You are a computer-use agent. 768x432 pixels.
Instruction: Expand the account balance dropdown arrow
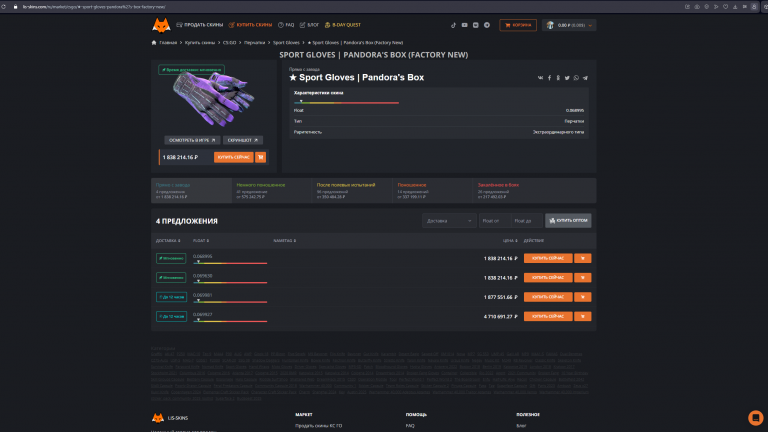point(590,25)
